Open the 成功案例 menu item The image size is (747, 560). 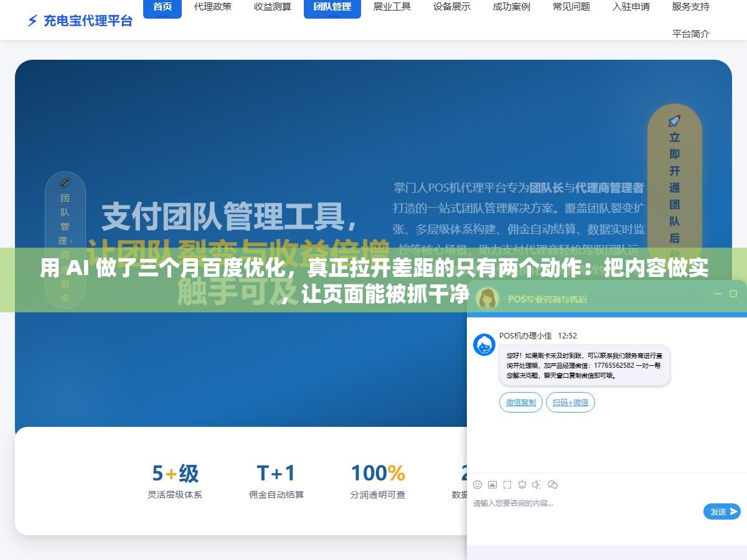click(512, 7)
